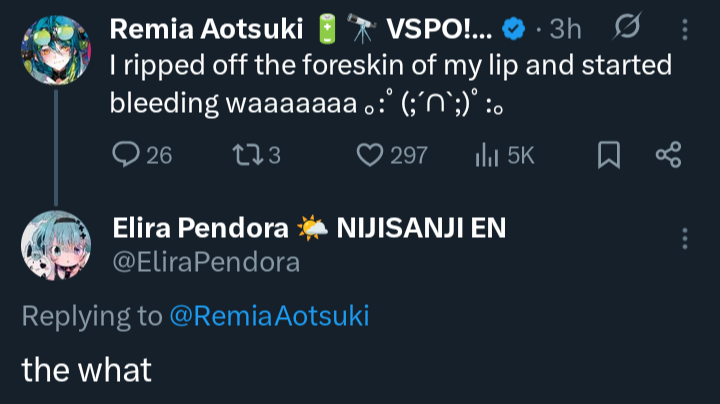720x404 pixels.
Task: Repost Remia Aotsuki's tweet
Action: coord(243,155)
